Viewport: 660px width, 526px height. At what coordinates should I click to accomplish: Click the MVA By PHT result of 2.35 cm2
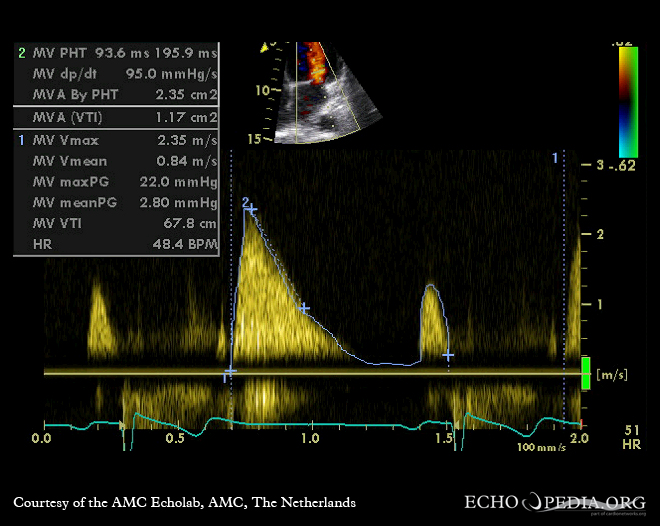(186, 95)
